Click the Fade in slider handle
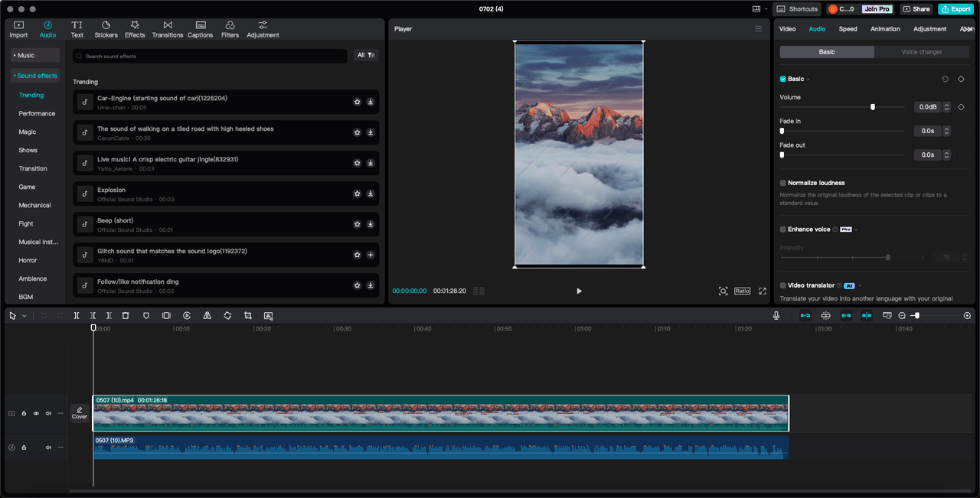This screenshot has height=498, width=980. click(x=782, y=131)
